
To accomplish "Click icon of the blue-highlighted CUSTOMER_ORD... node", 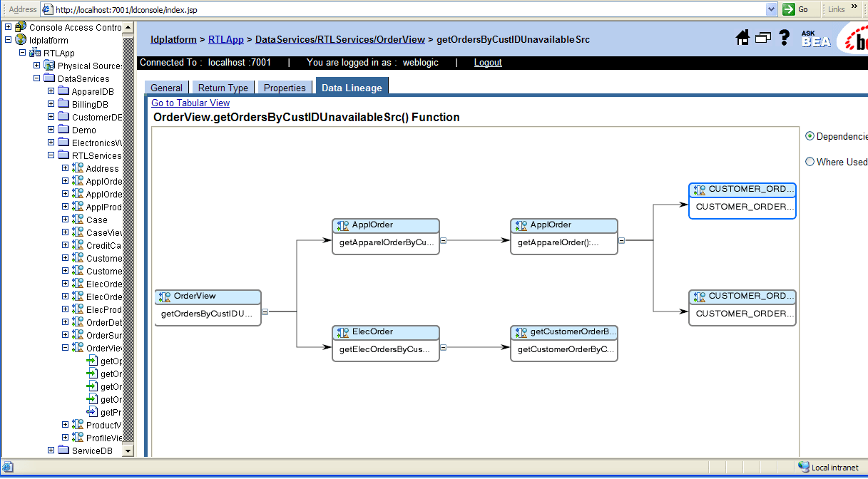I will 700,190.
